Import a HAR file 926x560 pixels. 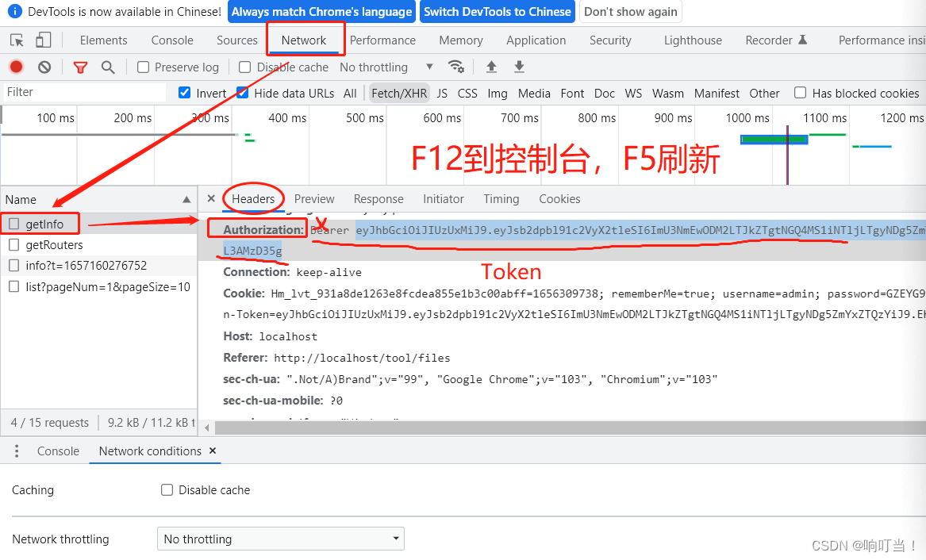point(491,67)
